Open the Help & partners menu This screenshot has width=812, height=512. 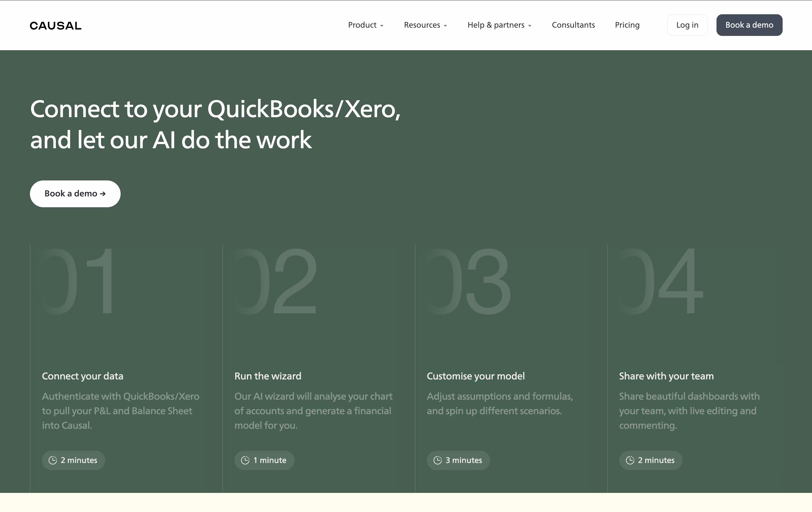pos(500,25)
